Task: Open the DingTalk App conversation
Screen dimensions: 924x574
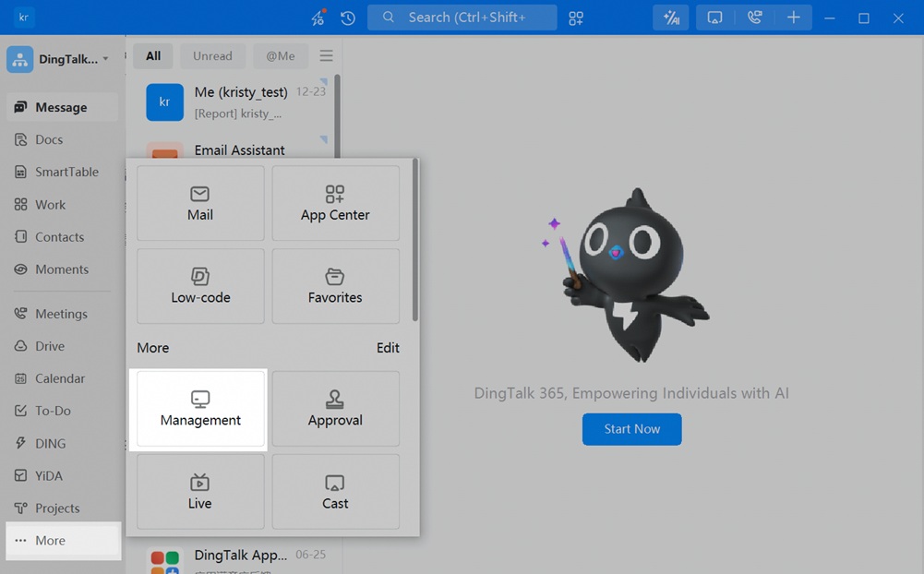Action: pos(234,557)
